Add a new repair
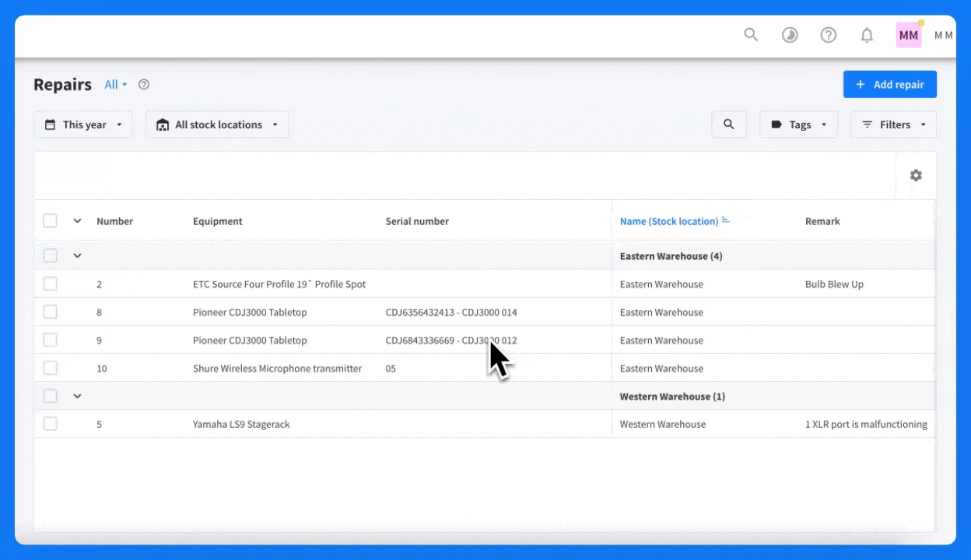 890,85
